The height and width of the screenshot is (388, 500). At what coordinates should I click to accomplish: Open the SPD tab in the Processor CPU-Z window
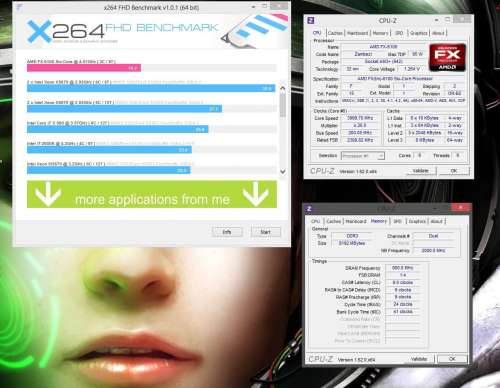coord(399,33)
